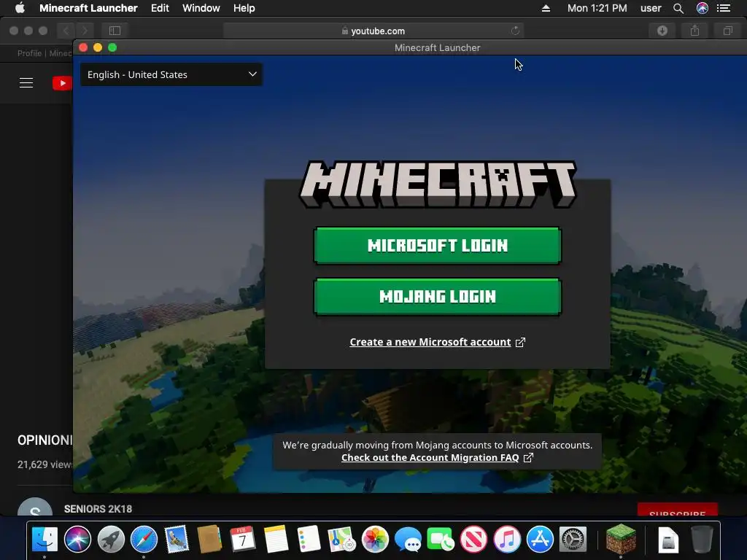The width and height of the screenshot is (747, 560).
Task: Open Finder from the Dock
Action: pos(44,540)
